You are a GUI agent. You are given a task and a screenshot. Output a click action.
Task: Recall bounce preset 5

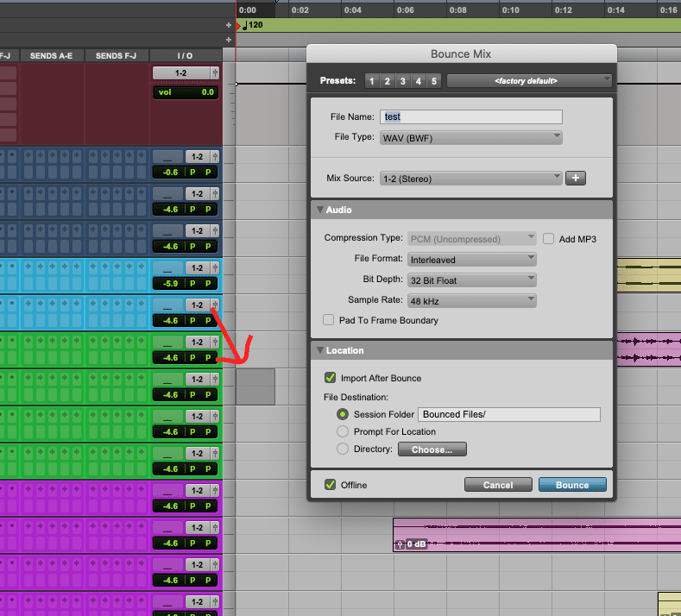434,81
